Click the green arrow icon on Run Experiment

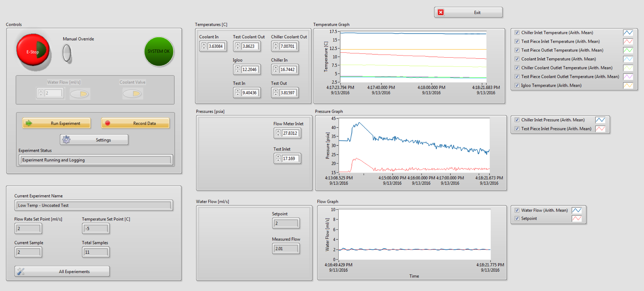[29, 123]
